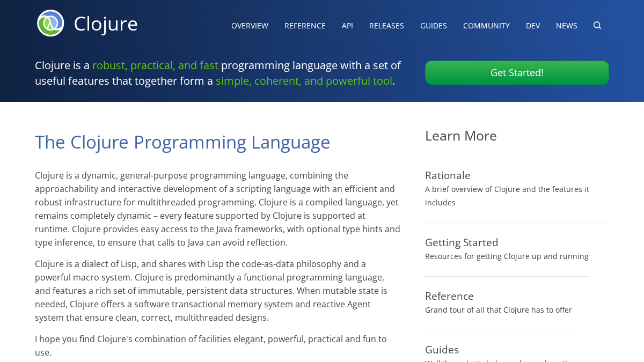
Task: Click "Grand tour of all that Clojure has to offer"
Action: click(499, 310)
